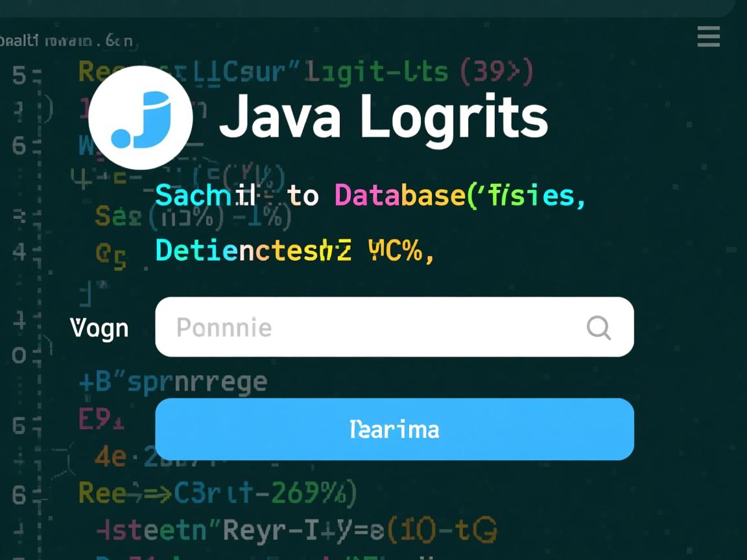Open the 'bealti main.6en' breadcrumb at top left
Viewport: 747px width, 560px height.
68,40
